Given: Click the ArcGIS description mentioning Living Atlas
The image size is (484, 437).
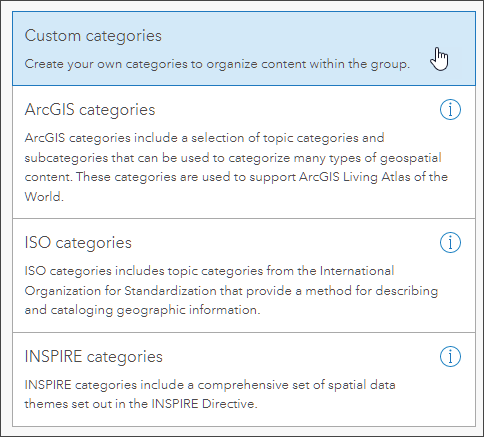Looking at the screenshot, I should (236, 167).
